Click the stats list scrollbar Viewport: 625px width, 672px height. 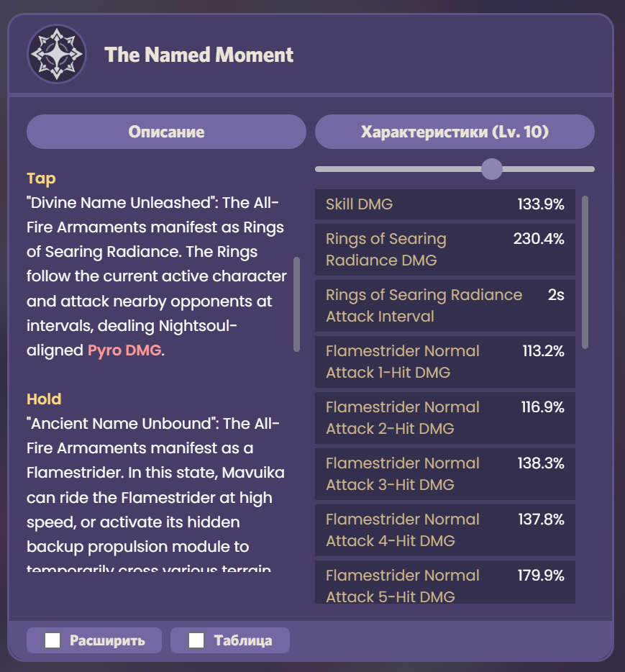585,272
